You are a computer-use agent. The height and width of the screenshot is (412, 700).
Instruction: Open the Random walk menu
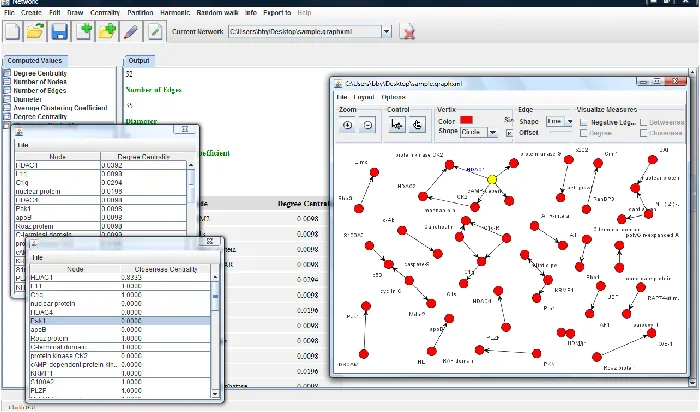pos(217,12)
